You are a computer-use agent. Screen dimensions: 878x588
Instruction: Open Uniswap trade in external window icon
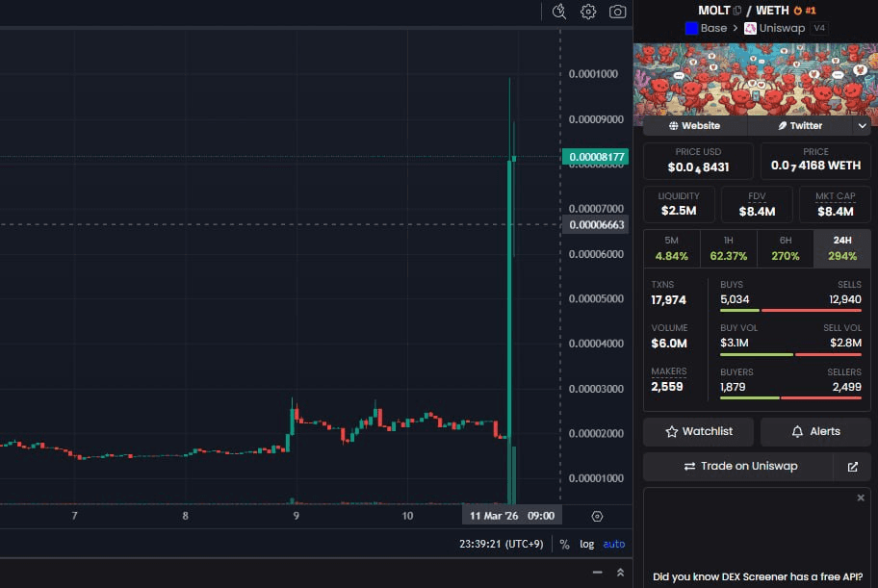852,467
